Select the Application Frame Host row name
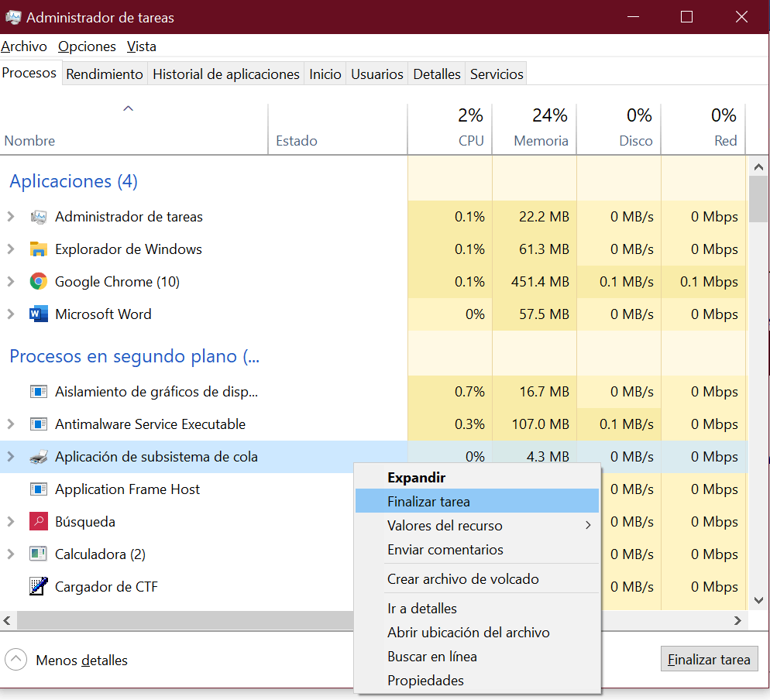 [x=127, y=489]
